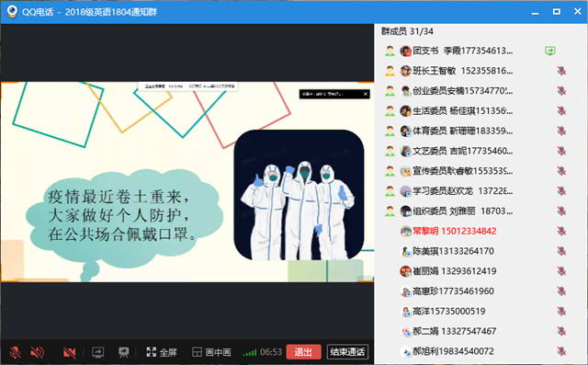Click the muted mic beside 崔丽娟
Viewport: 588px width, 365px height.
pyautogui.click(x=561, y=271)
